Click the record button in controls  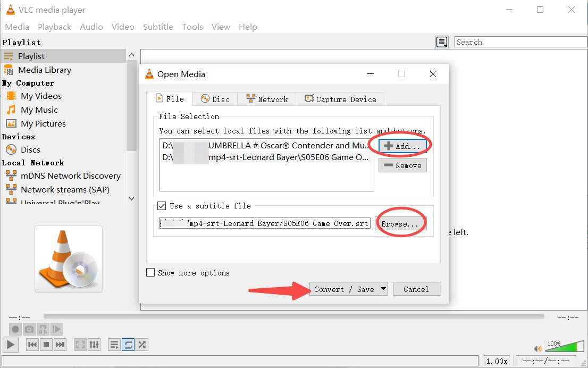click(x=15, y=329)
